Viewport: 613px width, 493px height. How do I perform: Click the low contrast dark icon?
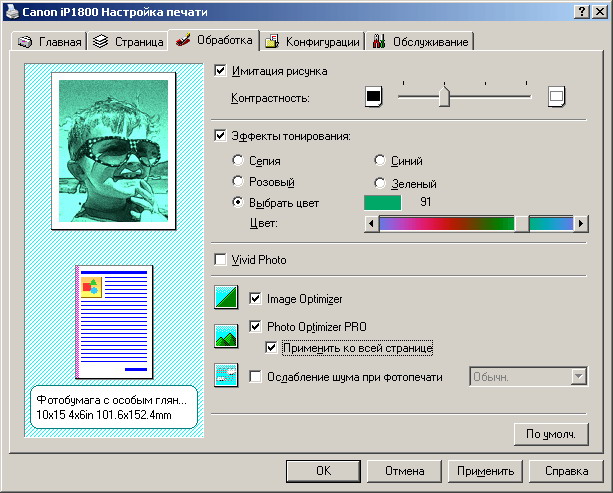pyautogui.click(x=373, y=97)
